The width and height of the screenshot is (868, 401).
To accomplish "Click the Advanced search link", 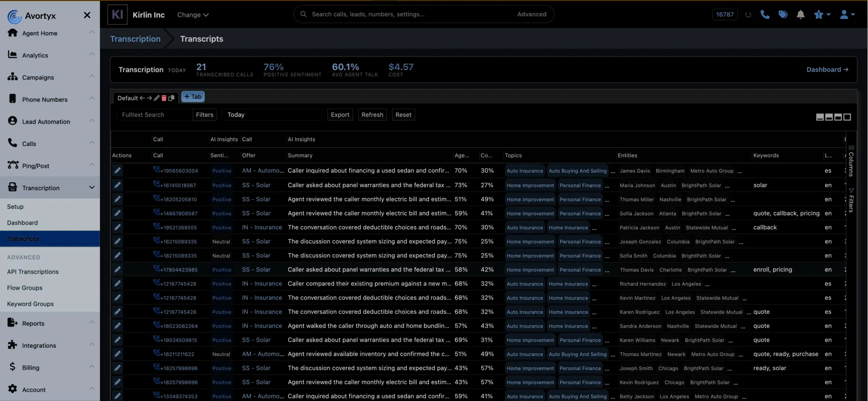I will tap(532, 14).
